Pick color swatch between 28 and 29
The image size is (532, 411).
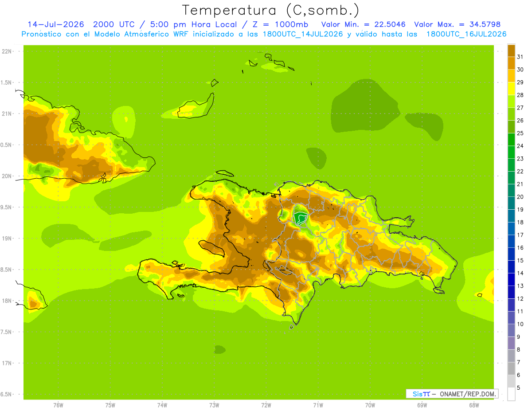point(511,89)
